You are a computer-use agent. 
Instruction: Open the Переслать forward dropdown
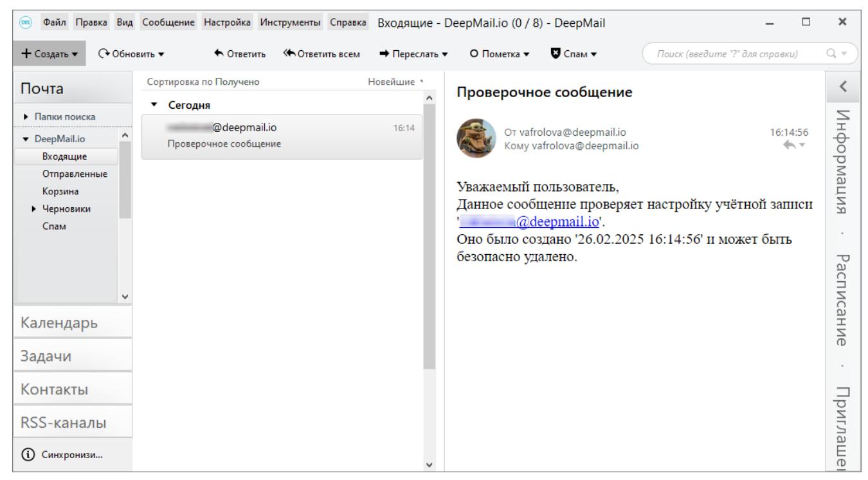click(x=413, y=54)
